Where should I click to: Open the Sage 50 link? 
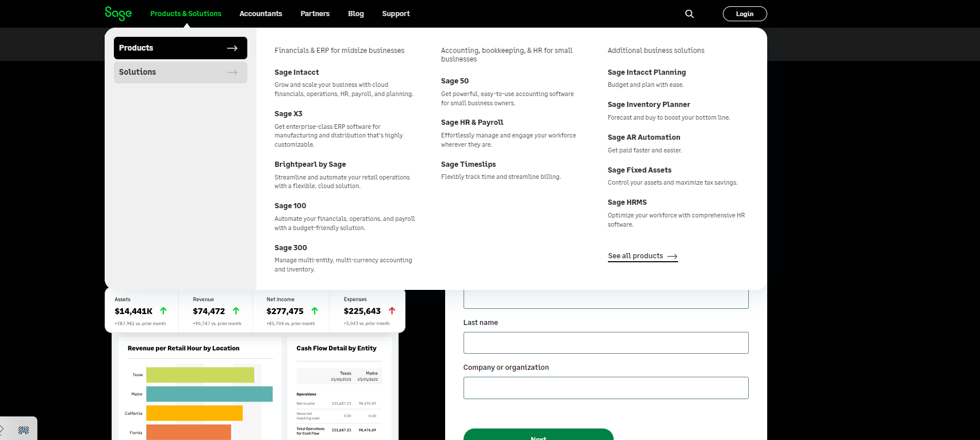455,81
